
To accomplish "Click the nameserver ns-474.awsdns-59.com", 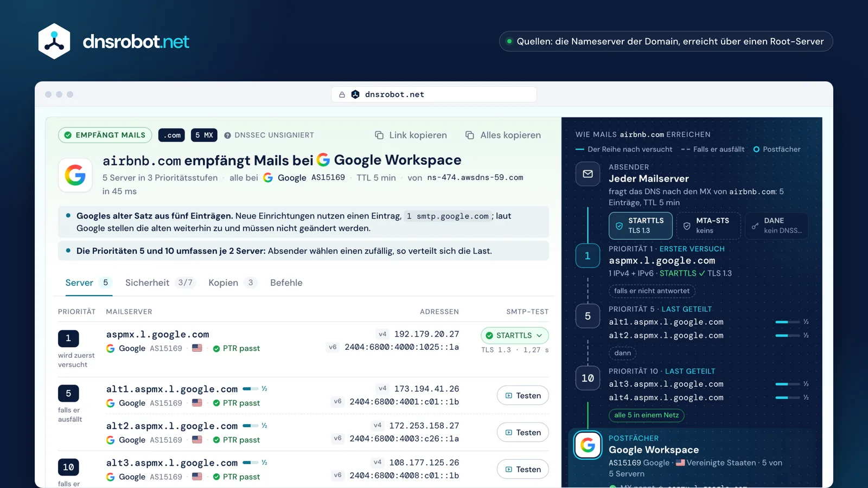I will (475, 177).
